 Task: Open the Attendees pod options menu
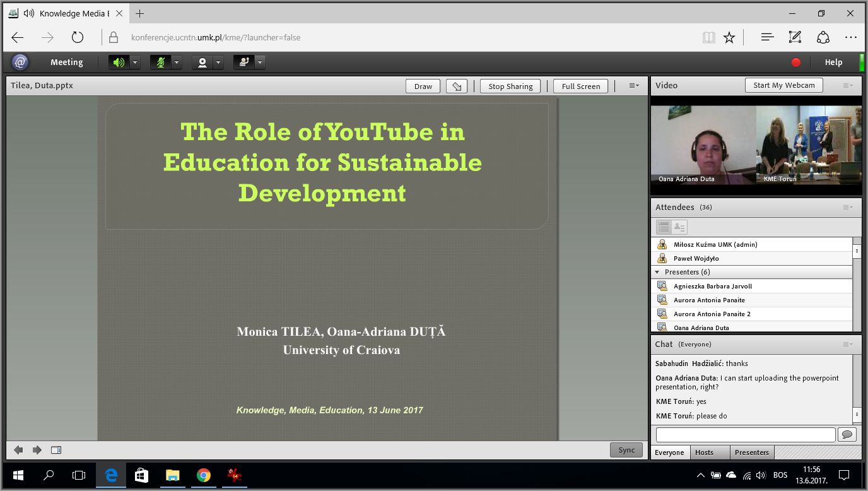(848, 207)
